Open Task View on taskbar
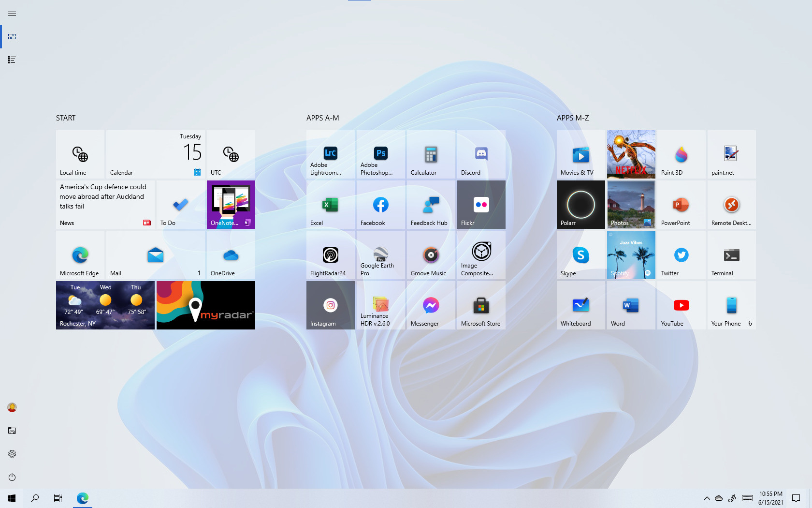Screen dimensions: 812x508 point(58,498)
